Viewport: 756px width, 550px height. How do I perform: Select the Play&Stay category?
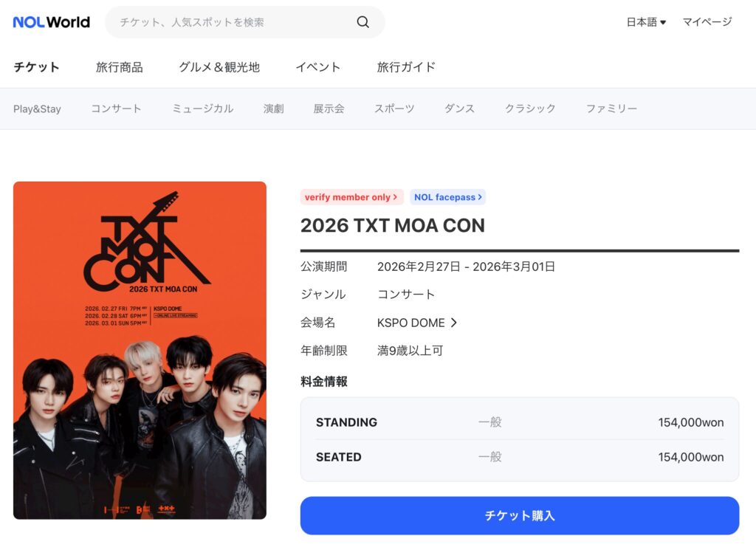point(37,109)
